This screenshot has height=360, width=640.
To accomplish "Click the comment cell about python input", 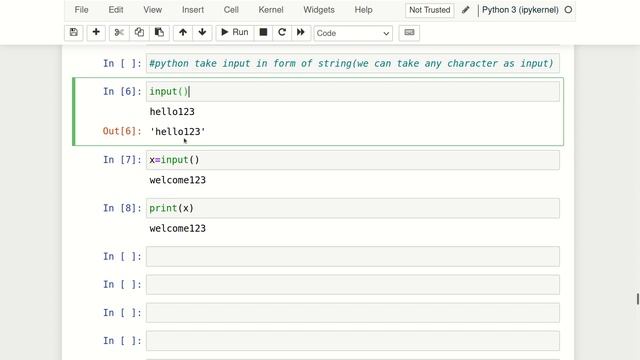I will pyautogui.click(x=353, y=63).
